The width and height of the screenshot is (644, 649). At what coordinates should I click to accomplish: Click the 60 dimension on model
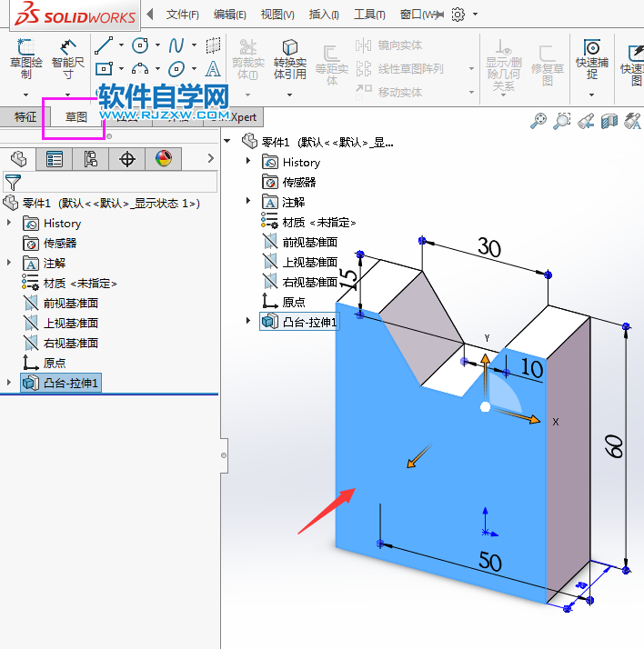pyautogui.click(x=614, y=446)
